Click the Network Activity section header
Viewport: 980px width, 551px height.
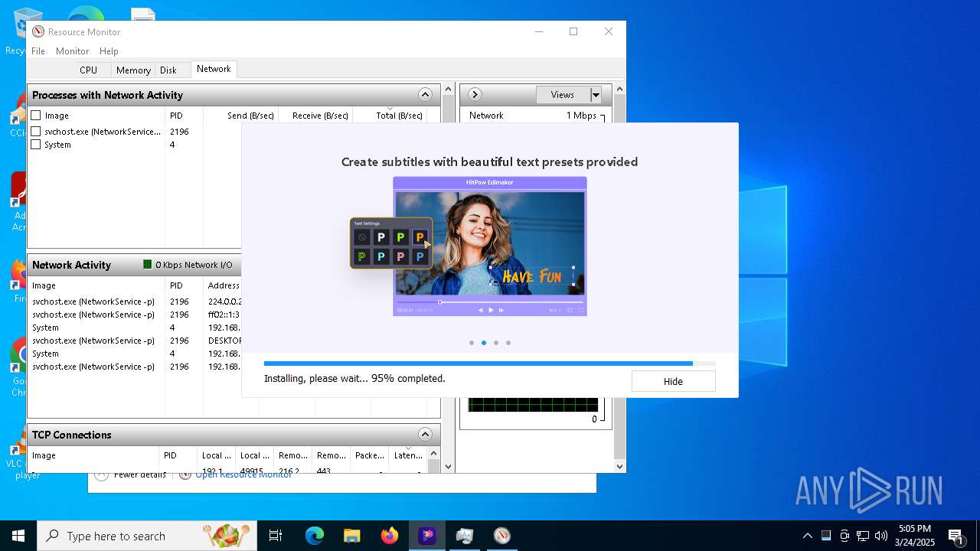coord(135,265)
